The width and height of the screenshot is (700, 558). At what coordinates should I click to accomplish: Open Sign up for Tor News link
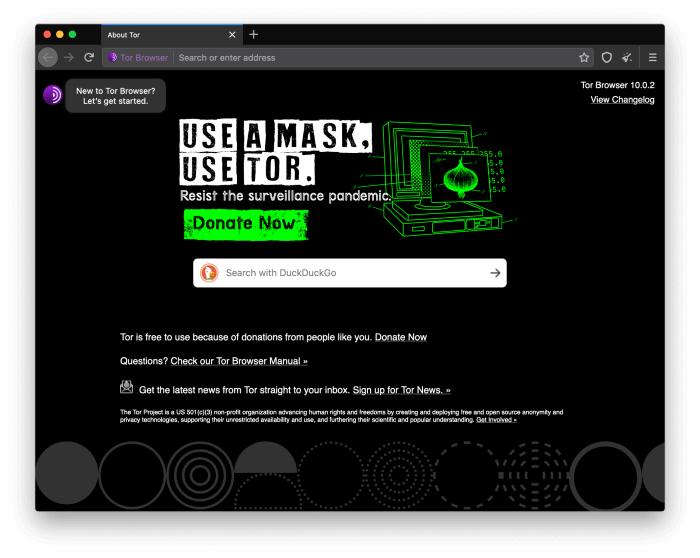[x=401, y=390]
